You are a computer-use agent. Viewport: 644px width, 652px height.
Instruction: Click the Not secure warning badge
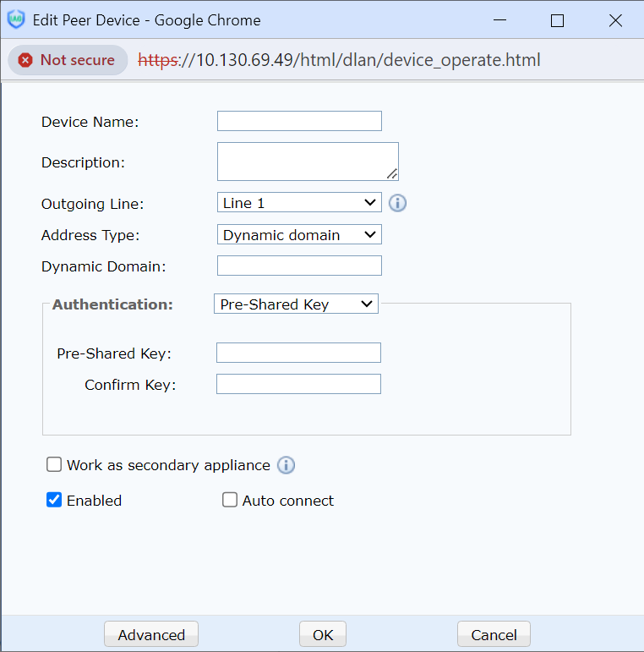click(68, 60)
